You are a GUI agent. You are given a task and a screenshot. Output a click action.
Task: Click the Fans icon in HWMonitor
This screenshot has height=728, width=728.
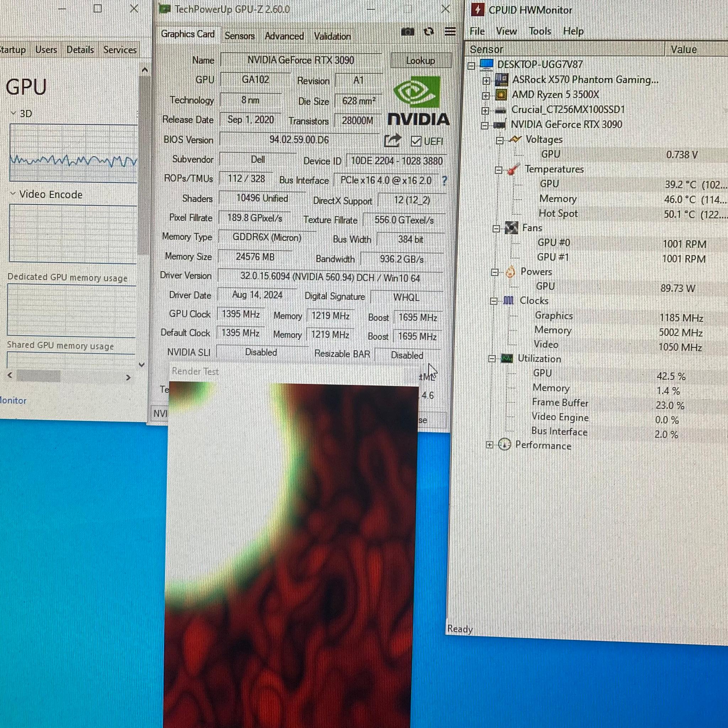(511, 227)
